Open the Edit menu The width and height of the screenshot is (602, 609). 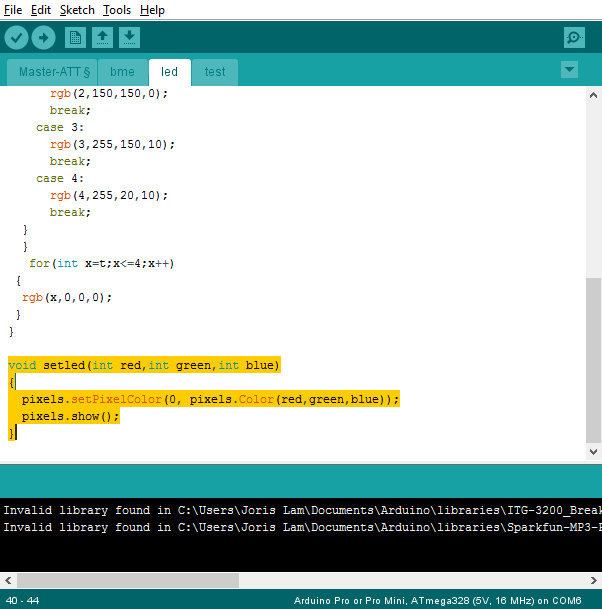tap(41, 10)
